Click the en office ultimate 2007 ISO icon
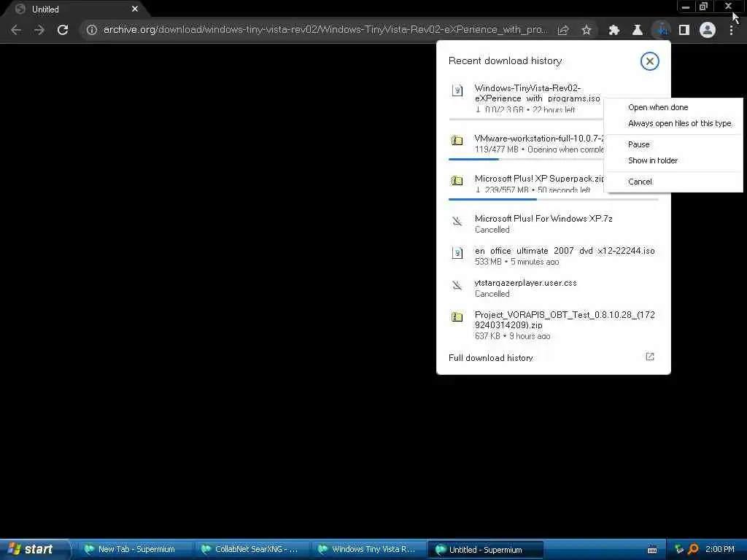This screenshot has width=747, height=560. pyautogui.click(x=457, y=253)
